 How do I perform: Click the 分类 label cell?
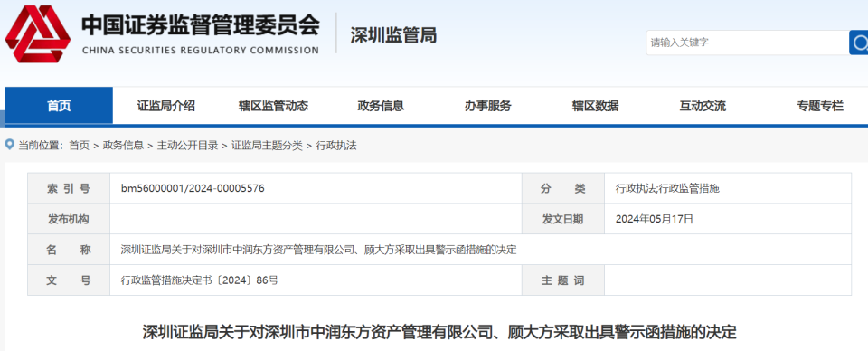[x=563, y=188]
